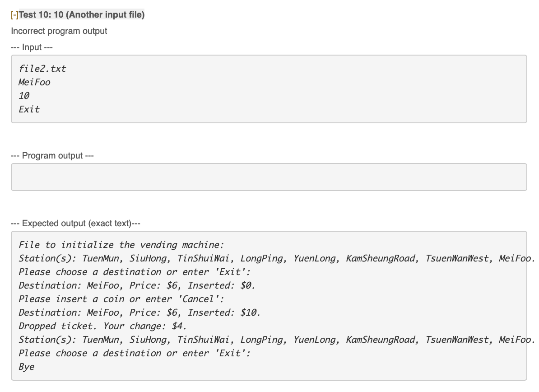Click inside the empty program output box

click(269, 177)
